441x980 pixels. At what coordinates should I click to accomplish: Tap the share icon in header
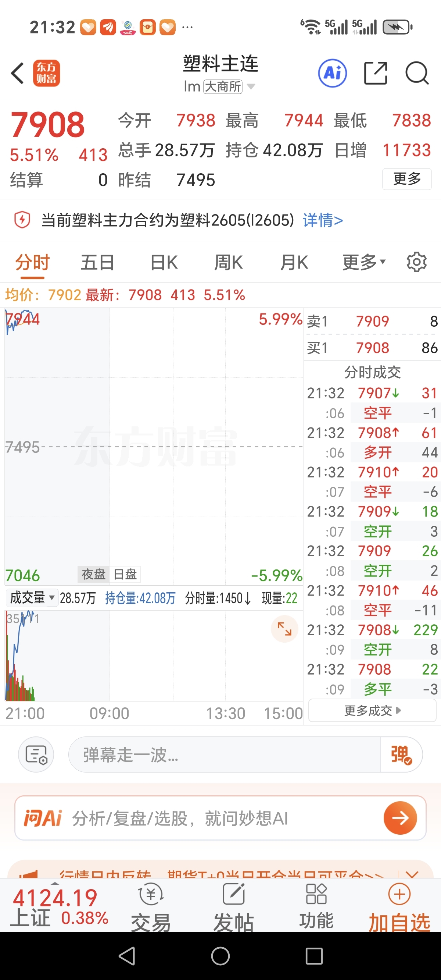tap(375, 73)
